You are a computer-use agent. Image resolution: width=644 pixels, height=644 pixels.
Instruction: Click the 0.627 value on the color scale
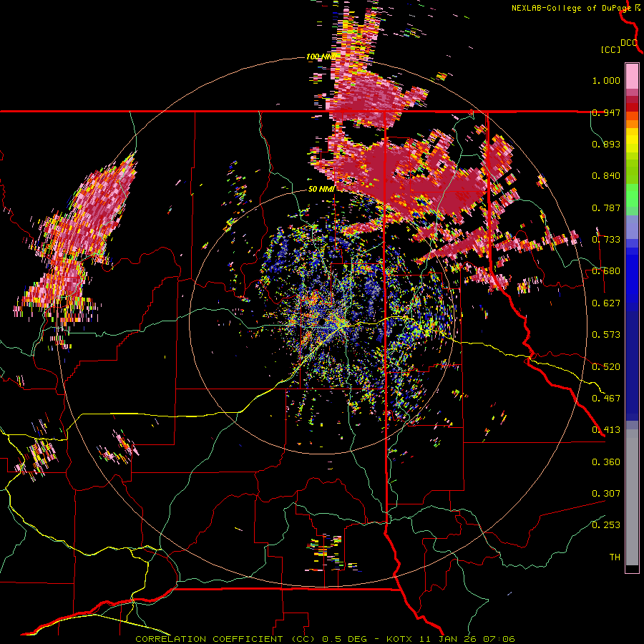(606, 303)
